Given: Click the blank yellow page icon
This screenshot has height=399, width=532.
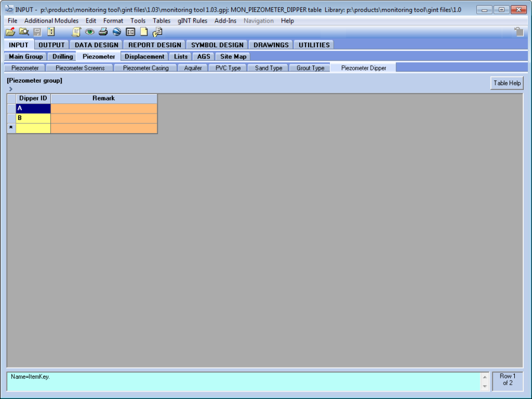Looking at the screenshot, I should point(144,32).
